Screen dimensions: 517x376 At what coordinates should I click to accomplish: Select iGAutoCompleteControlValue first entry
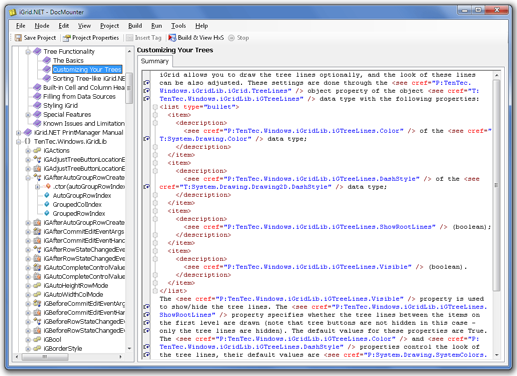click(84, 267)
